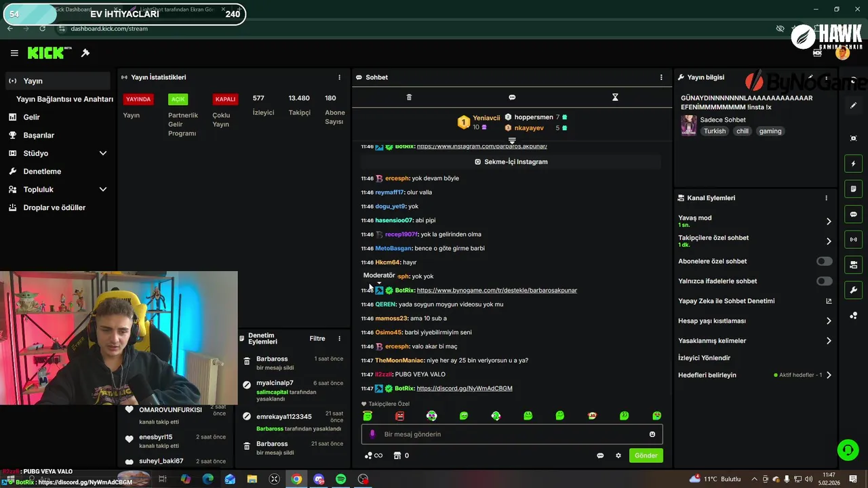Click the speech bubble icon in chat toolbar
The width and height of the screenshot is (868, 488).
click(512, 97)
